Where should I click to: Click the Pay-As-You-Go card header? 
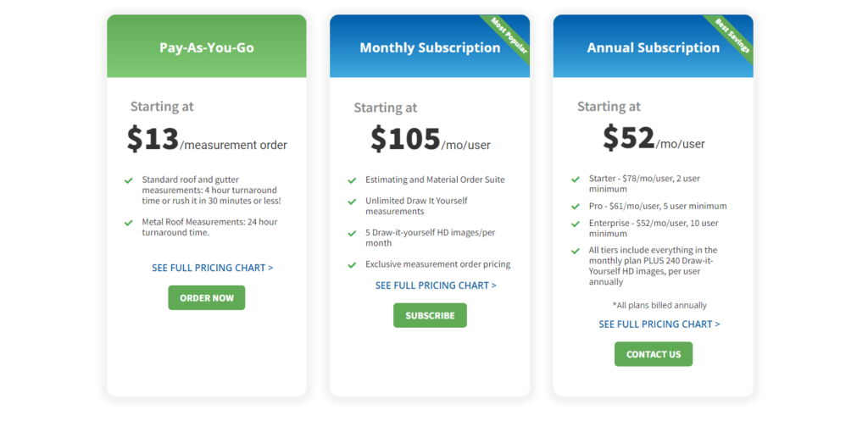[x=207, y=46]
